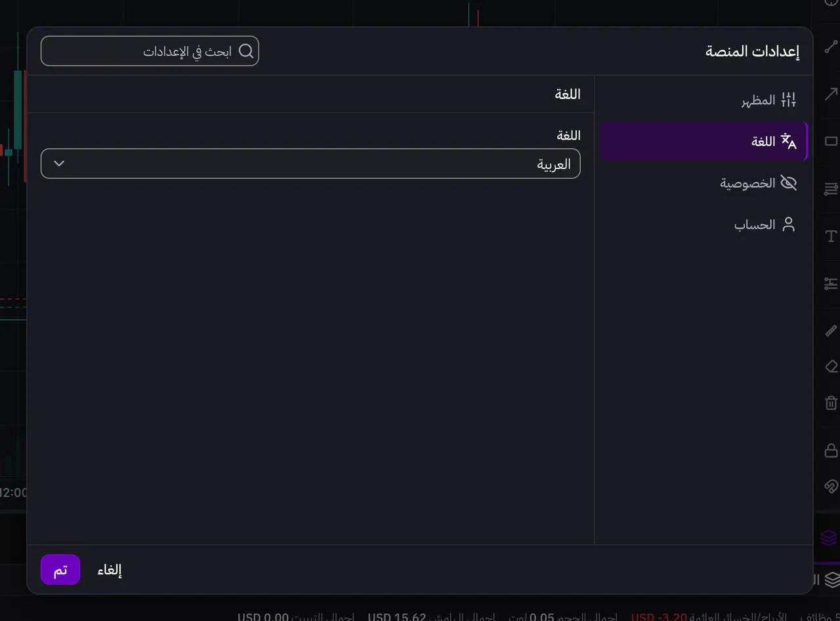This screenshot has height=621, width=840.
Task: Select the arrow drawing tool
Action: 831,94
